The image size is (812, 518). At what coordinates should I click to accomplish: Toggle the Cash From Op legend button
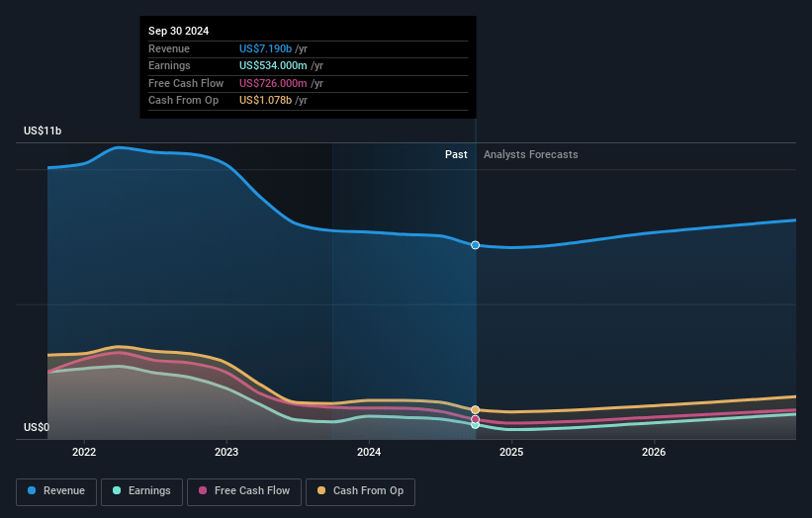click(x=360, y=491)
